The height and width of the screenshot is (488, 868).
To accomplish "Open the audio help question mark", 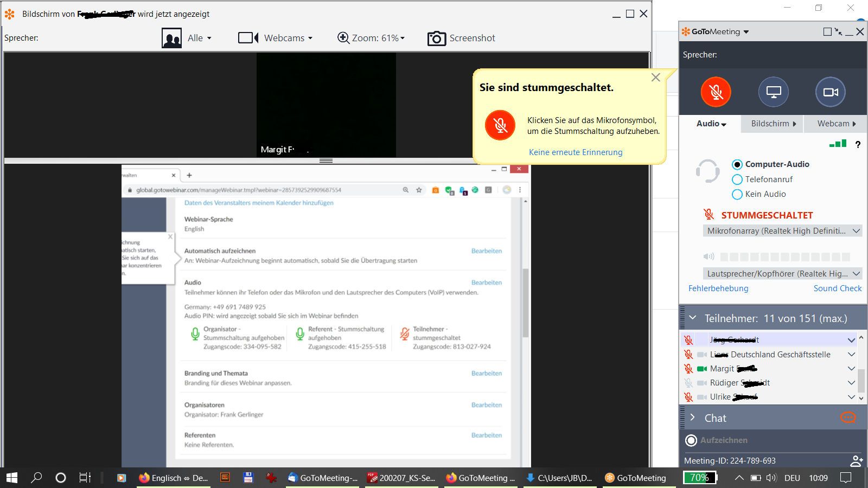I will click(x=858, y=144).
